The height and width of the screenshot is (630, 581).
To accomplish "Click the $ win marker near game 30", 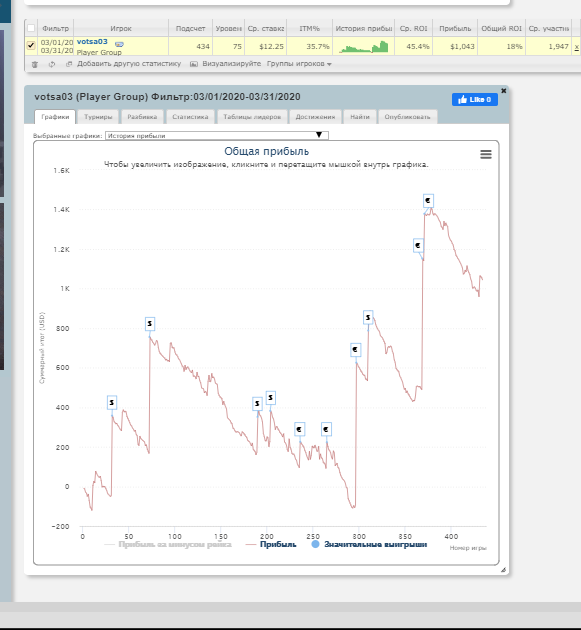I will (112, 402).
